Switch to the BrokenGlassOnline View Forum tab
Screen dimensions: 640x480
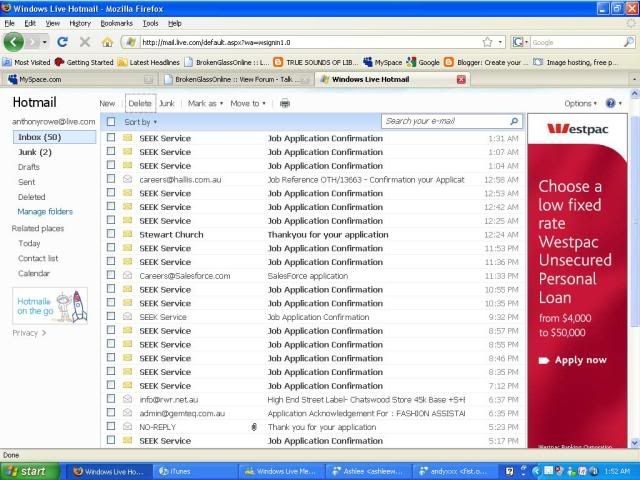[236, 79]
